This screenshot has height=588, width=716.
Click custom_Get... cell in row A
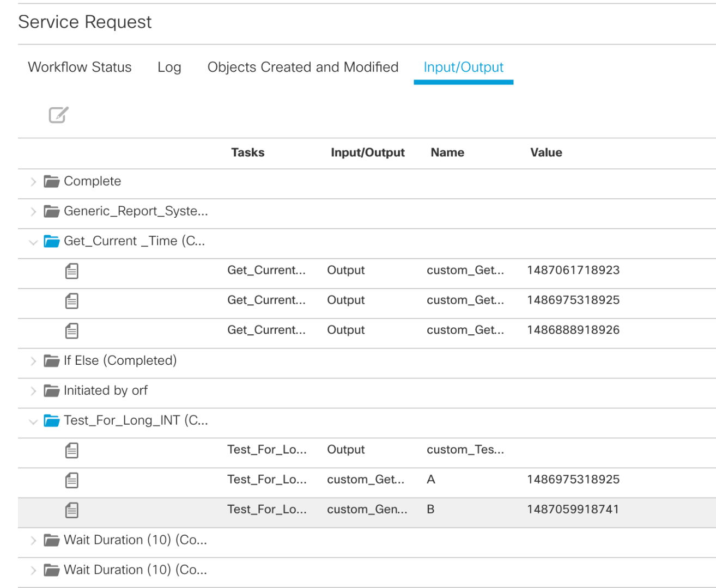pyautogui.click(x=366, y=480)
